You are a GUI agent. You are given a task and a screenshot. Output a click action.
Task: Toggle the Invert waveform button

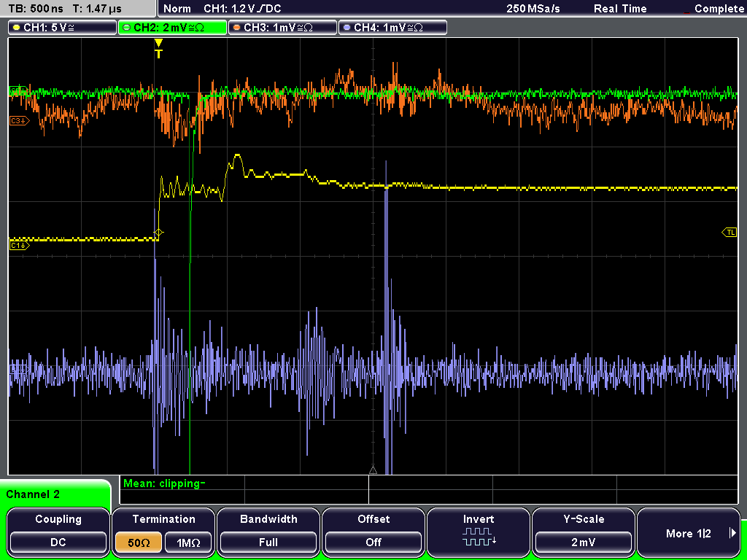pyautogui.click(x=479, y=532)
